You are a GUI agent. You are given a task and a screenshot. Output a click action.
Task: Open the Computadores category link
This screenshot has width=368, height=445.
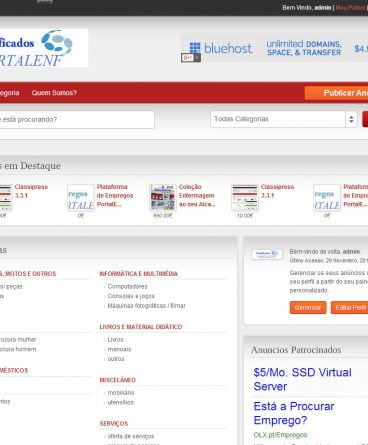(127, 286)
